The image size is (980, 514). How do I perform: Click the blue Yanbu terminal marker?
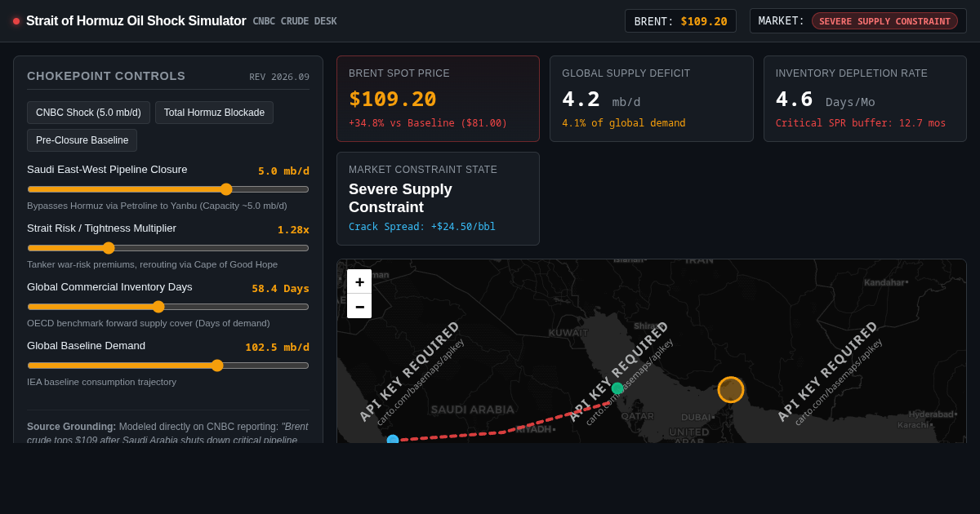[x=393, y=439]
